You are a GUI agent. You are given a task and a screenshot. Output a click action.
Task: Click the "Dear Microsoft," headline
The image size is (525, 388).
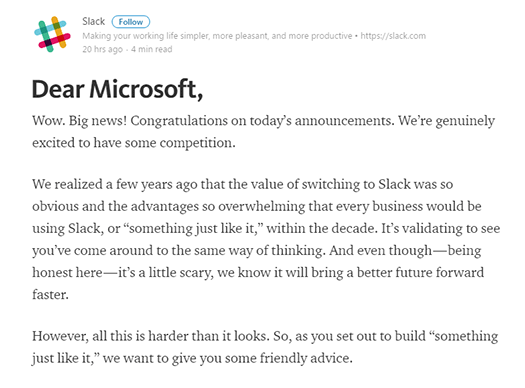click(x=117, y=89)
